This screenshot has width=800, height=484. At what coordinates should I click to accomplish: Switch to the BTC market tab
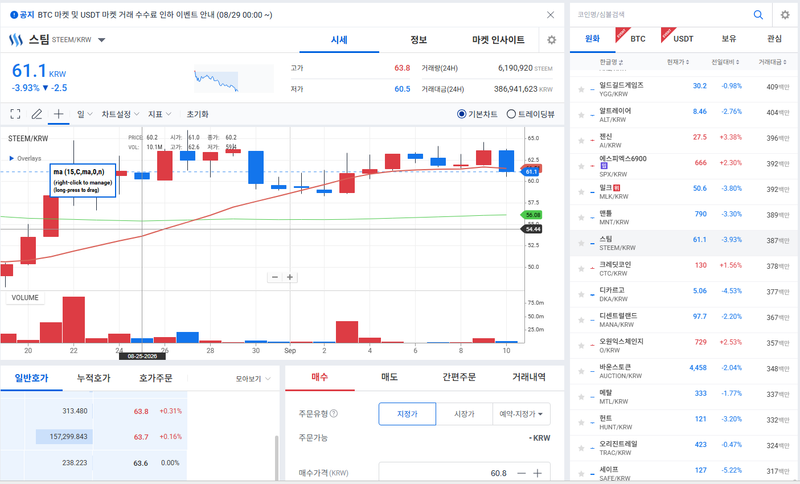click(638, 39)
